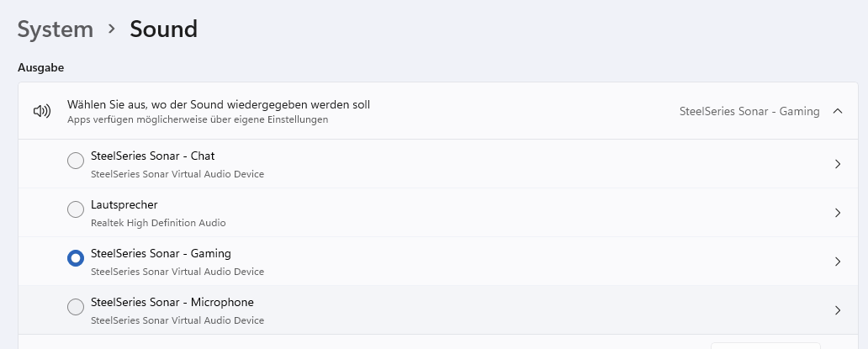Image resolution: width=868 pixels, height=349 pixels.
Task: Click the Lautsprecher device name
Action: click(x=124, y=205)
